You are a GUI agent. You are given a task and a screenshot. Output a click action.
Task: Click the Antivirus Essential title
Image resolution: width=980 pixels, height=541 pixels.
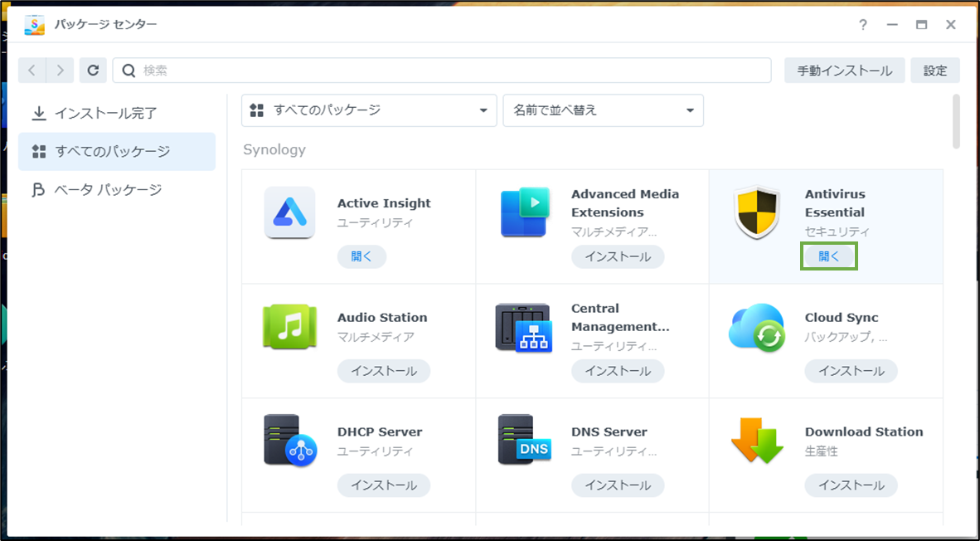pyautogui.click(x=835, y=203)
